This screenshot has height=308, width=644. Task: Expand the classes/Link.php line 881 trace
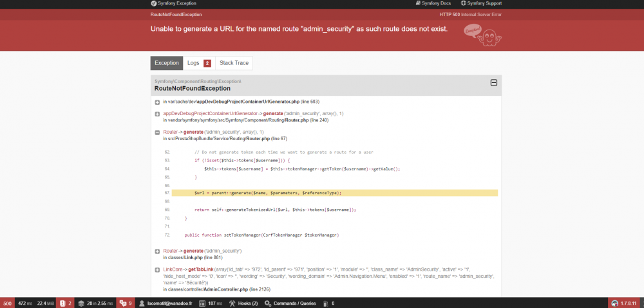157,251
